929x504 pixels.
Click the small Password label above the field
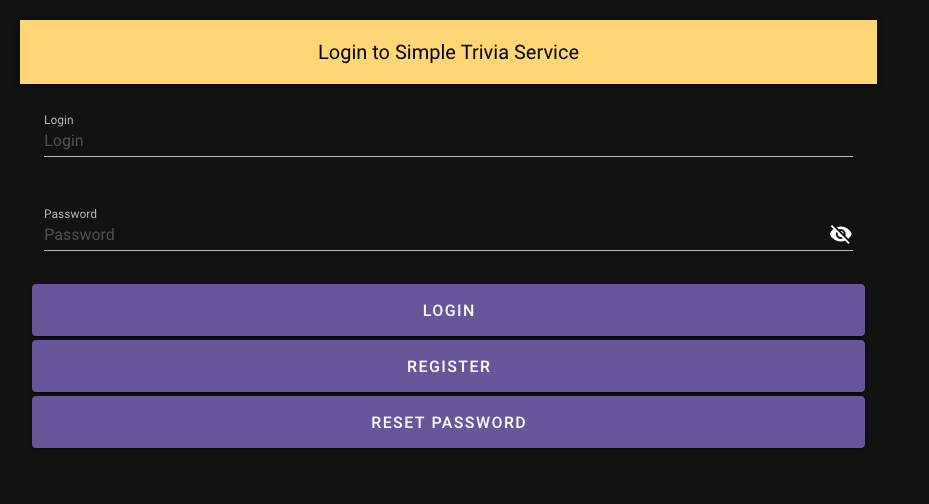point(70,214)
